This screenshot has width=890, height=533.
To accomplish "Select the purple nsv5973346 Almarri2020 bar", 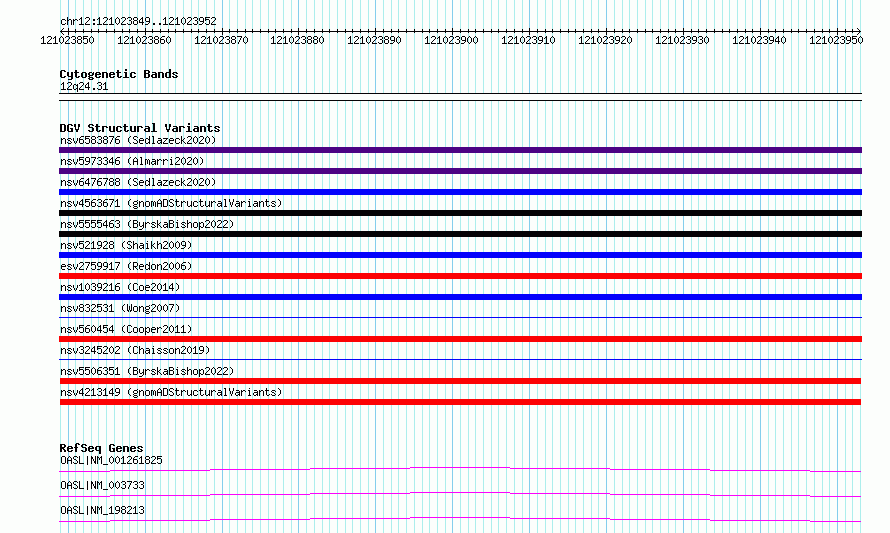I will point(460,171).
